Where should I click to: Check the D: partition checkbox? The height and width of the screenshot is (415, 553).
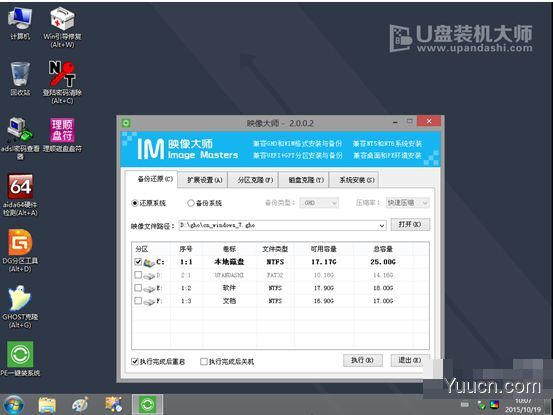tap(138, 275)
